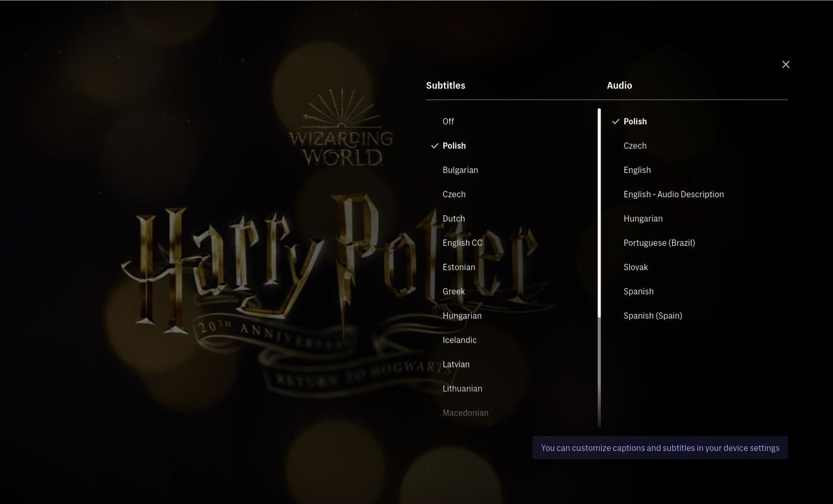Select Estonian subtitles
833x504 pixels.
459,267
